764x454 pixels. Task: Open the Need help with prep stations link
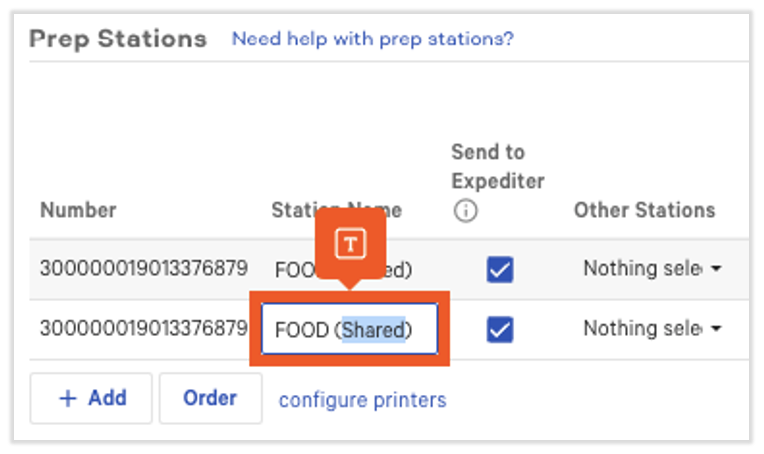(x=372, y=39)
